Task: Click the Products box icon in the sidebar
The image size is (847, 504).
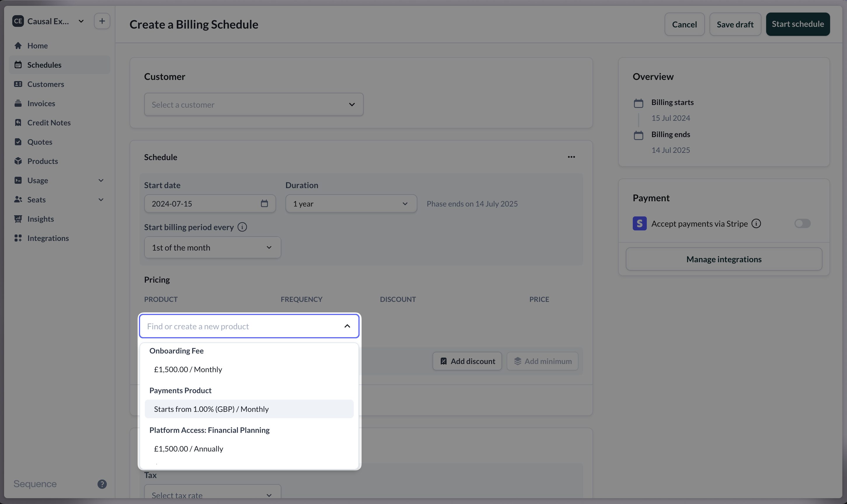Action: coord(18,161)
